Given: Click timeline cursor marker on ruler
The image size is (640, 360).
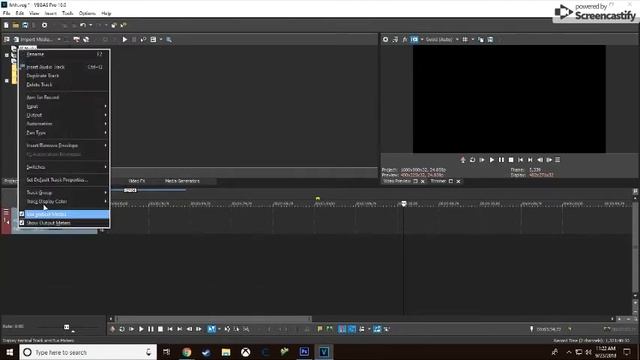Looking at the screenshot, I should tap(404, 203).
